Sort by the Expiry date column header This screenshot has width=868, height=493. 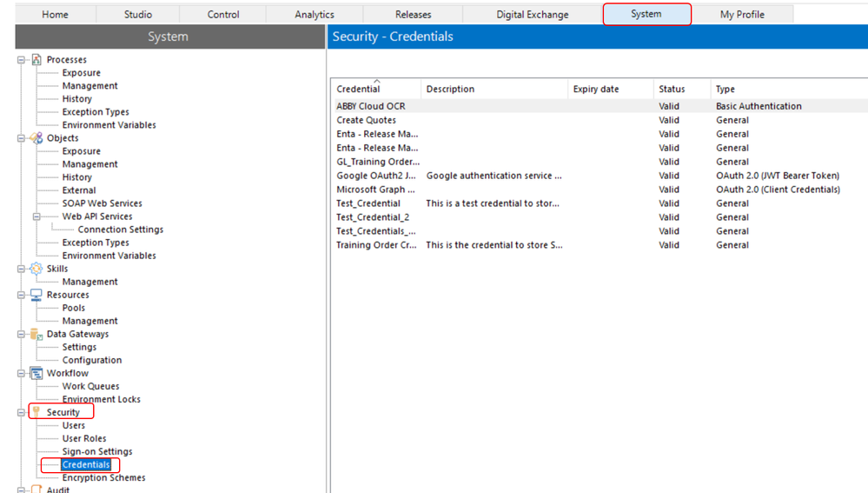[x=596, y=89]
